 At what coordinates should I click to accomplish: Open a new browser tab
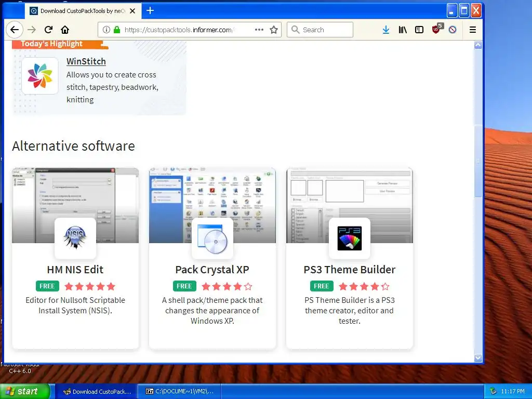(150, 10)
